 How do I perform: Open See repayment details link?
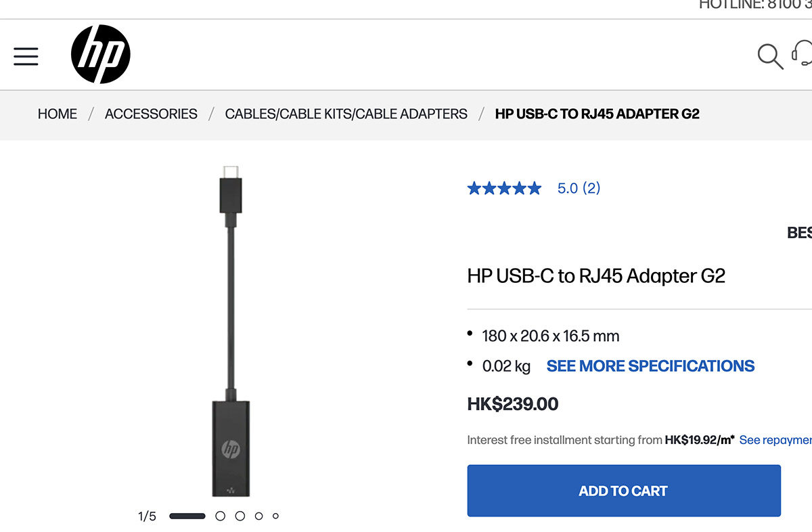[x=775, y=440]
